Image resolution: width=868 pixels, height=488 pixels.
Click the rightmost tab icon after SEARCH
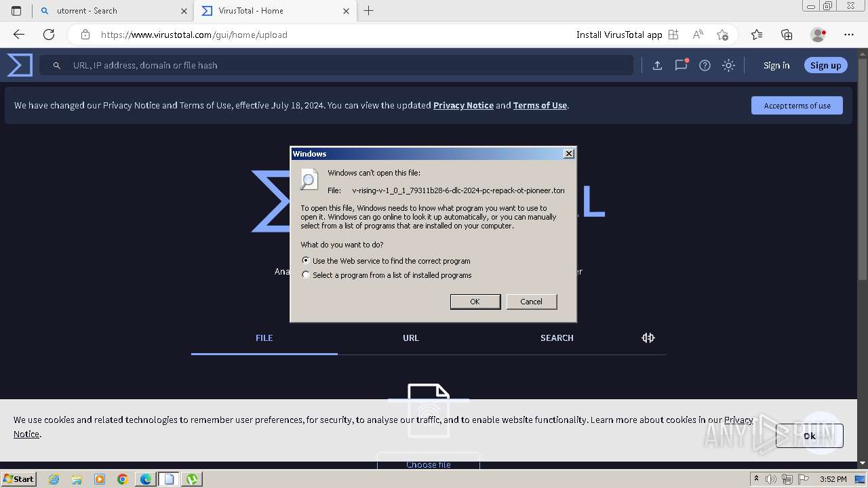pos(648,338)
